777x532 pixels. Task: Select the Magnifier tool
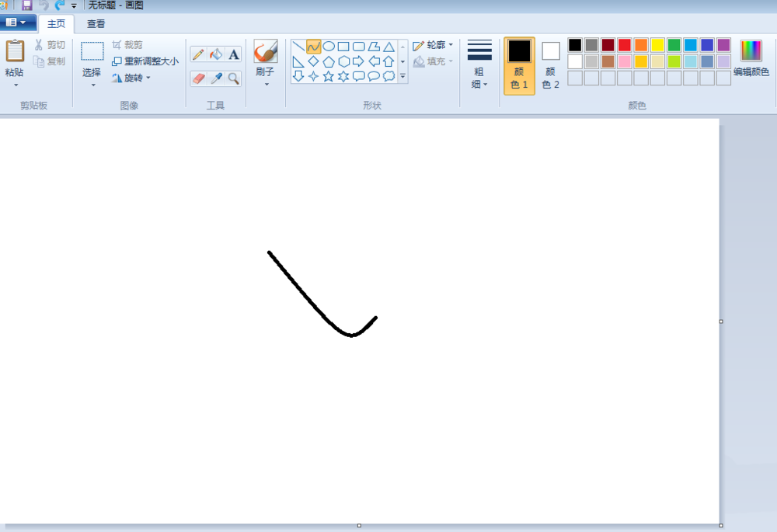click(x=233, y=78)
